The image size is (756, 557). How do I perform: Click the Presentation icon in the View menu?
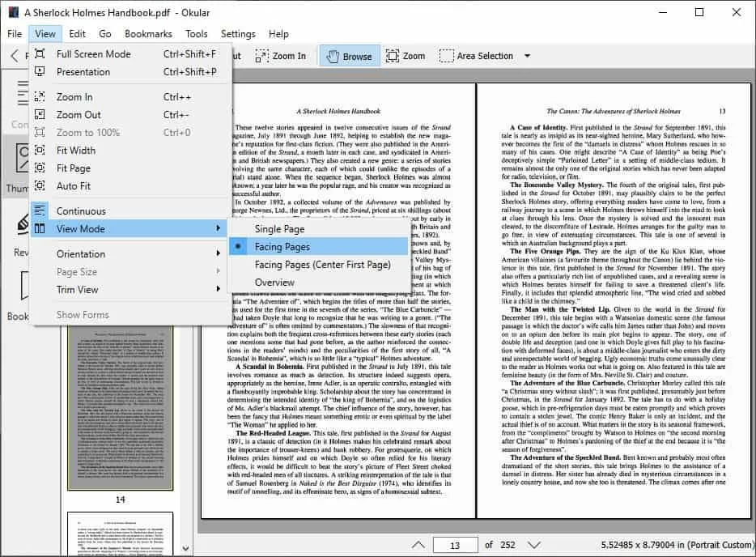point(40,71)
